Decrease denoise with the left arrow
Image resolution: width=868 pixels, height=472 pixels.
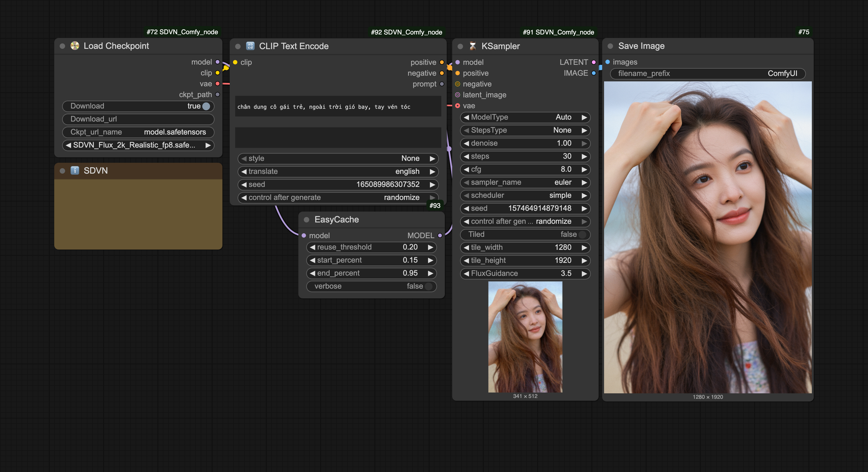466,143
